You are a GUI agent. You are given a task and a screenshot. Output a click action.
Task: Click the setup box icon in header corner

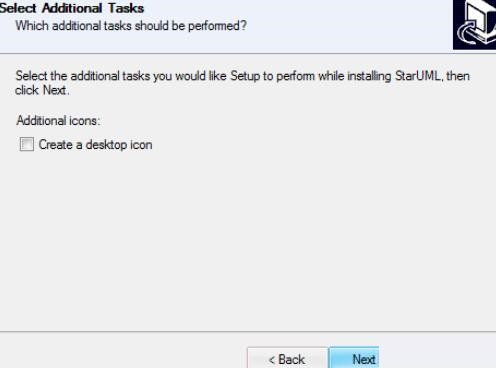[474, 25]
